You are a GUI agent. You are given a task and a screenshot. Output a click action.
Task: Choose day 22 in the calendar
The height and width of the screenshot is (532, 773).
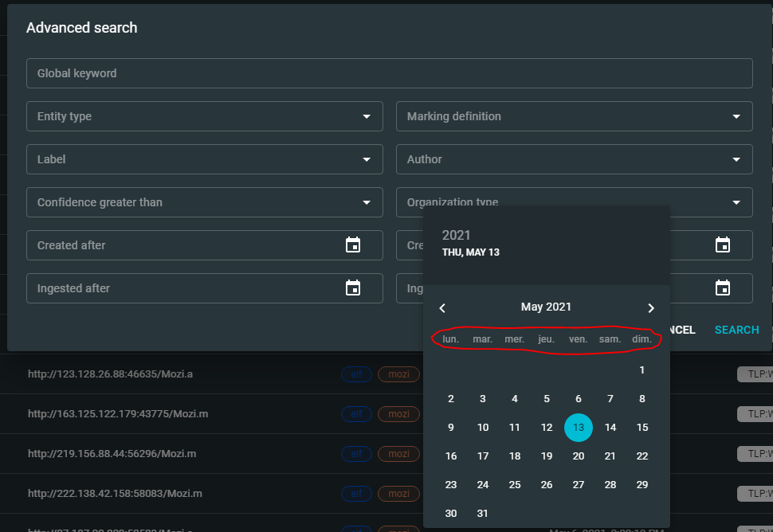pyautogui.click(x=642, y=456)
